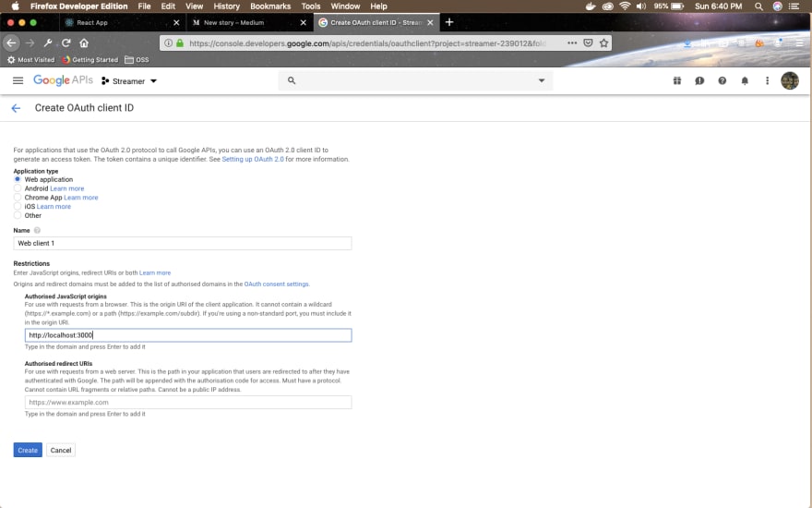Click the Authorised redirect URIs input field

coord(188,403)
